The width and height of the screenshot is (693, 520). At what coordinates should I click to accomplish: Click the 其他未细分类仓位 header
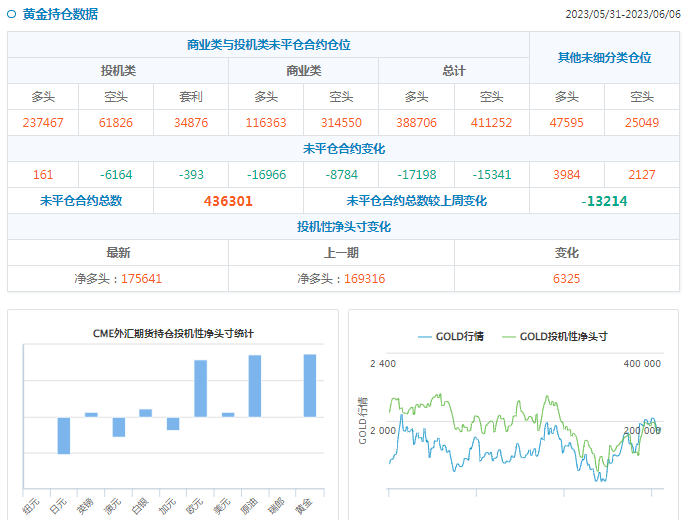604,58
